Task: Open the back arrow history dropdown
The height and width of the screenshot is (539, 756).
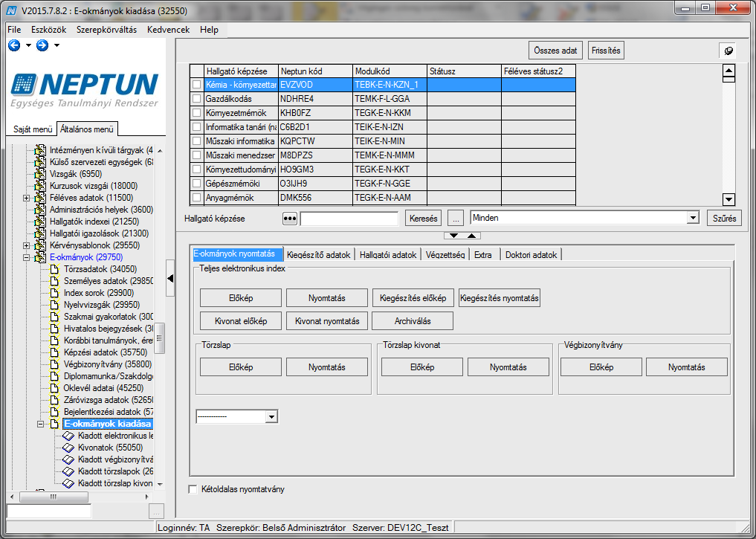Action: [x=28, y=45]
